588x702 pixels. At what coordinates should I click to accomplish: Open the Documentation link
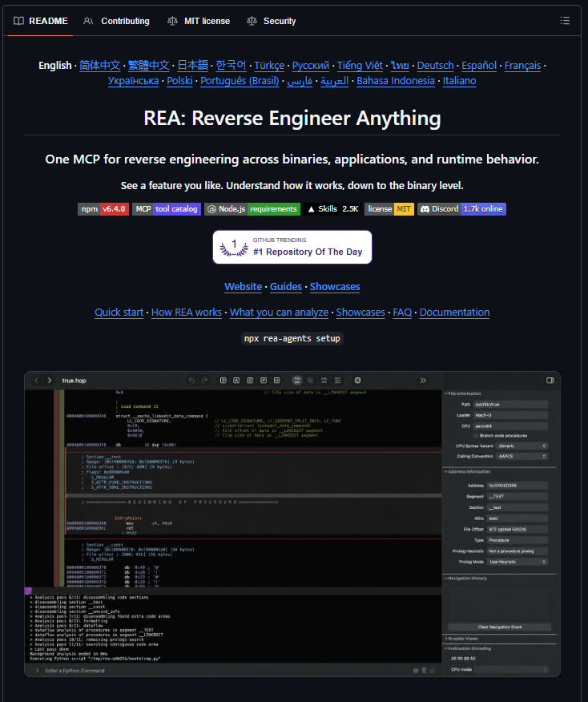pyautogui.click(x=455, y=312)
